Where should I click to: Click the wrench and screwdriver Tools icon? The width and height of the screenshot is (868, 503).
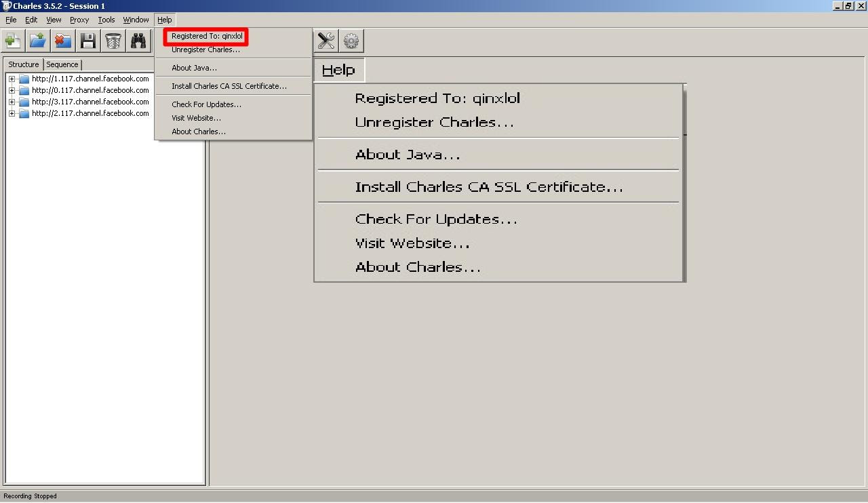click(x=326, y=41)
